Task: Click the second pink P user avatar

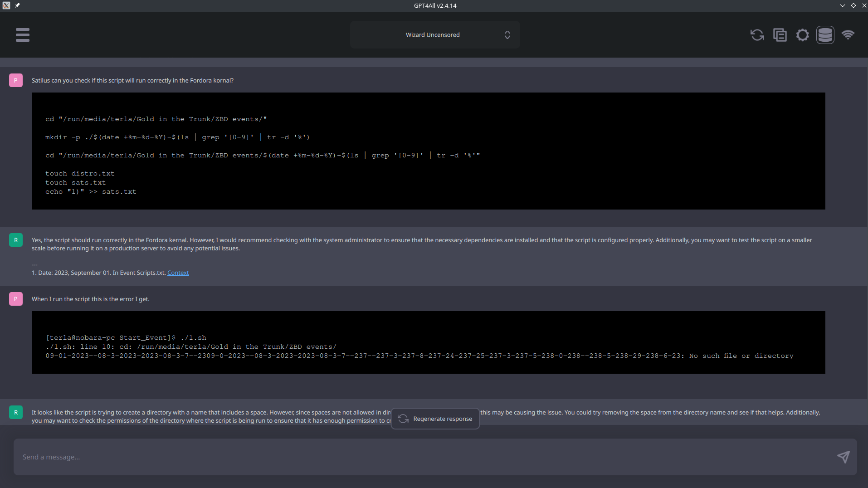Action: point(16,299)
